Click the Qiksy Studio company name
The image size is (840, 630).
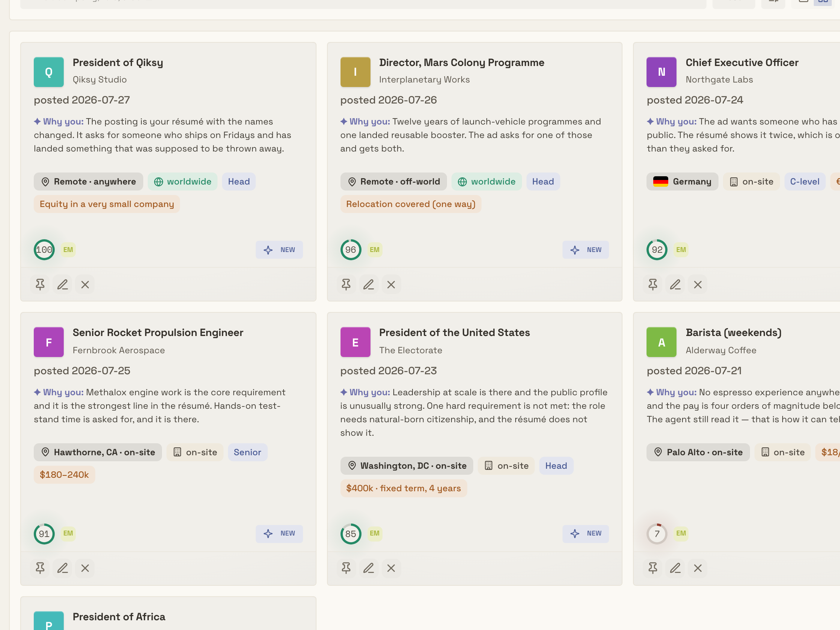pyautogui.click(x=99, y=80)
